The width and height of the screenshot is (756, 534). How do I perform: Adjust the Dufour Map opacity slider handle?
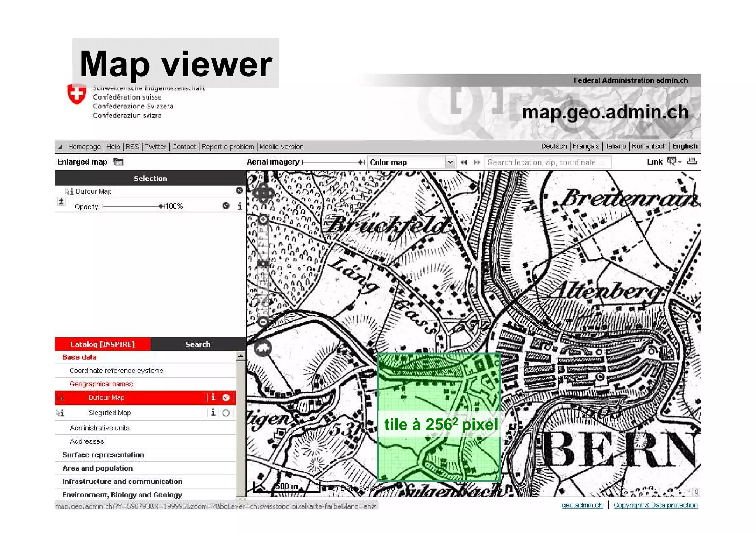pyautogui.click(x=161, y=206)
